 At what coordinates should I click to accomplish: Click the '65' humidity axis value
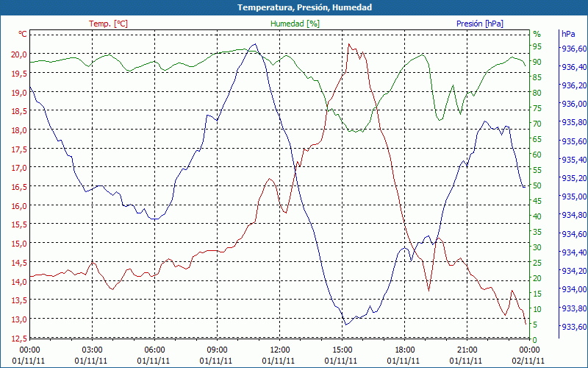(x=537, y=139)
